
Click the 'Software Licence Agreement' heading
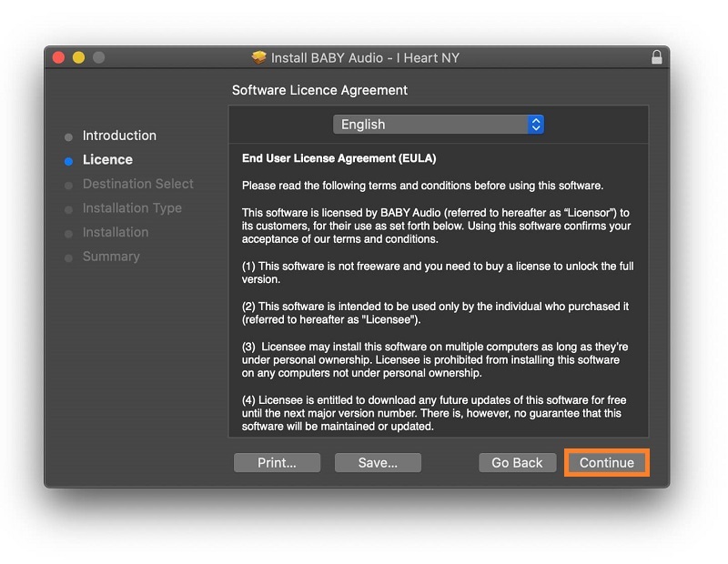319,90
